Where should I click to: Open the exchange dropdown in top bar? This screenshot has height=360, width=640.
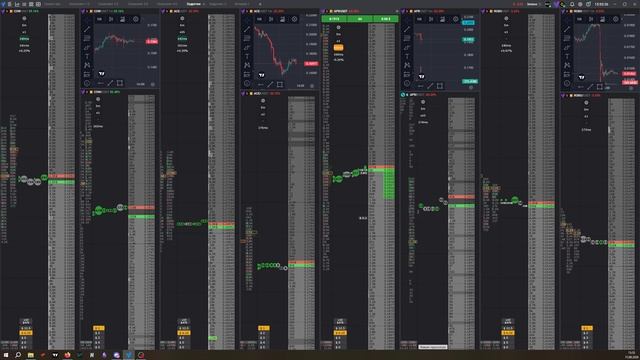pyautogui.click(x=533, y=4)
